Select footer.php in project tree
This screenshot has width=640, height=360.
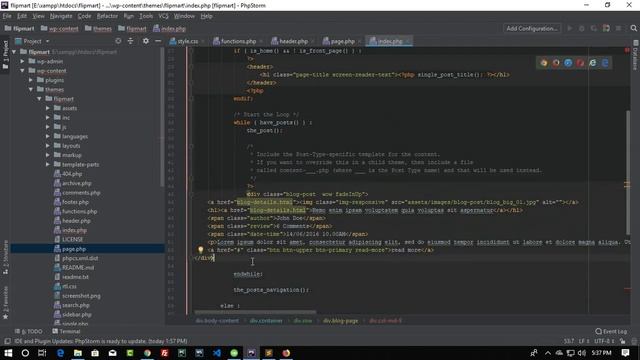click(x=71, y=202)
